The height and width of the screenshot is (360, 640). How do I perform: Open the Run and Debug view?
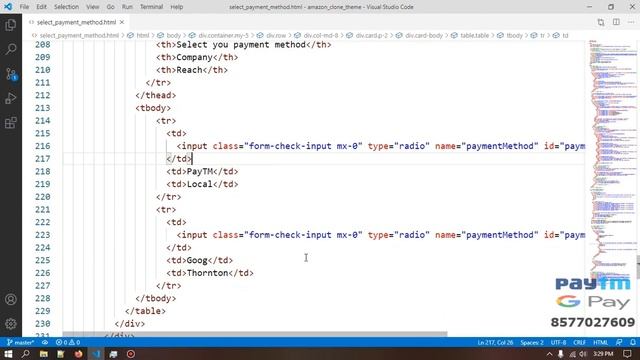11,98
